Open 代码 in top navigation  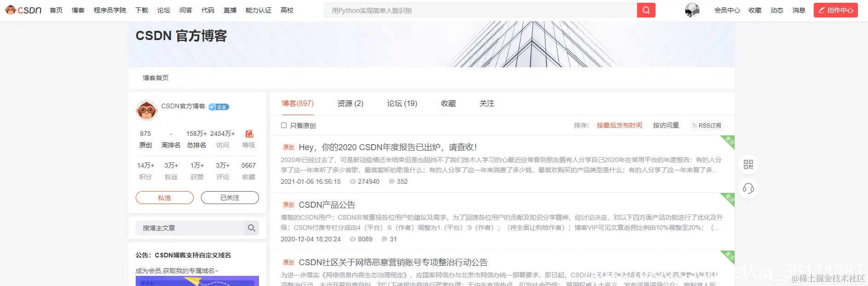pyautogui.click(x=208, y=10)
